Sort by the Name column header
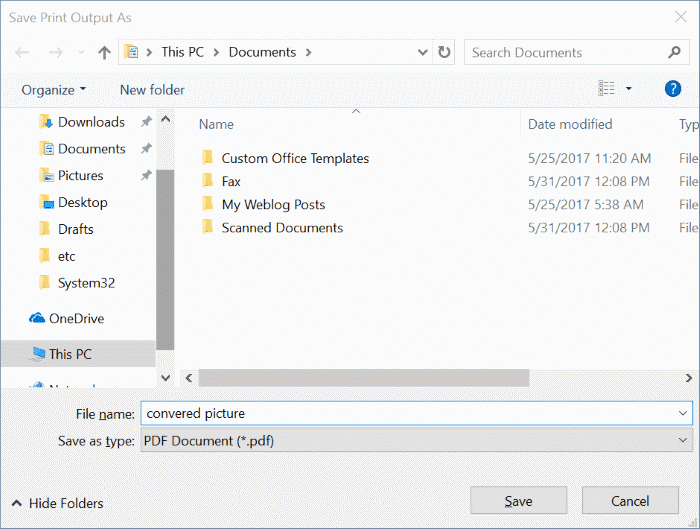700x529 pixels. click(216, 124)
